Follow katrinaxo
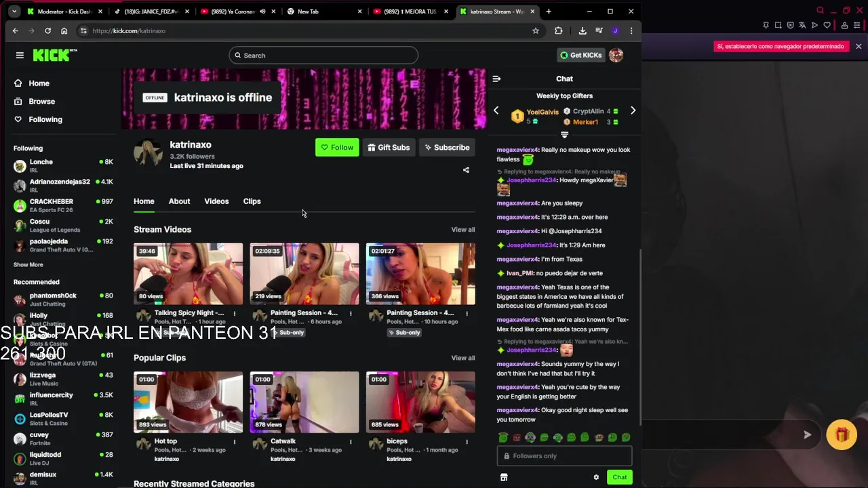The width and height of the screenshot is (868, 488). pyautogui.click(x=337, y=147)
